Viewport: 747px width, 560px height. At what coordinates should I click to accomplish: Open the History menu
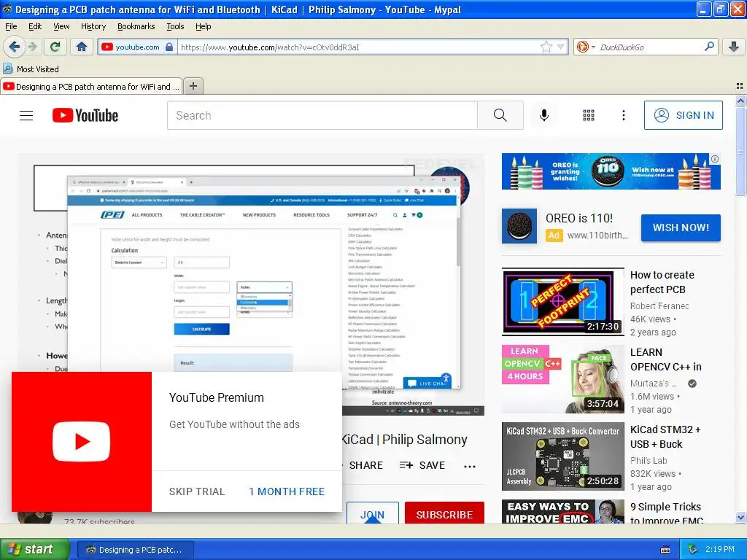click(93, 26)
